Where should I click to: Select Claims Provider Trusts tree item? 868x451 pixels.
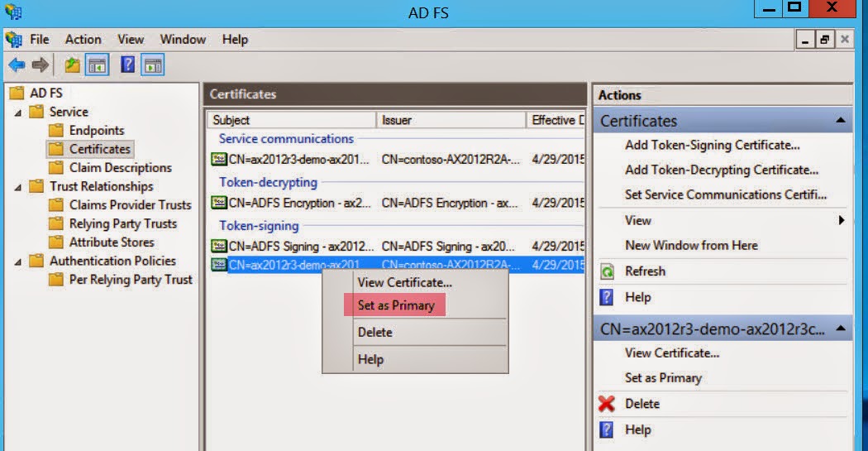pos(130,205)
